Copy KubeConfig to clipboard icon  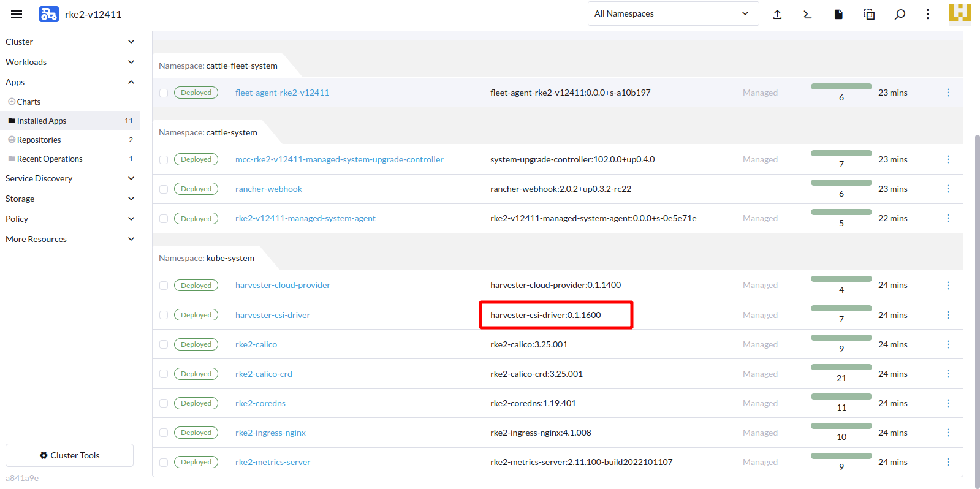[x=869, y=14]
